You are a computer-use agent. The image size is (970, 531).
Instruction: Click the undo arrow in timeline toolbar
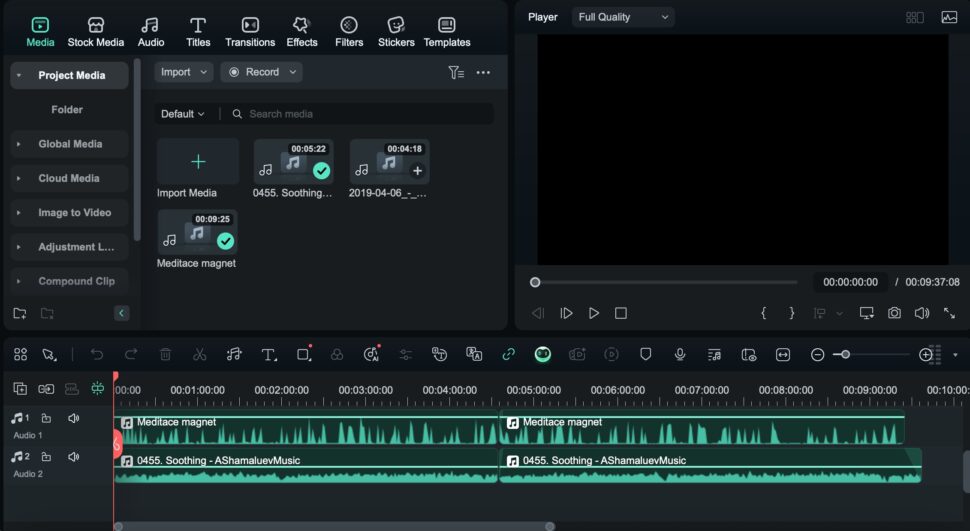tap(97, 354)
